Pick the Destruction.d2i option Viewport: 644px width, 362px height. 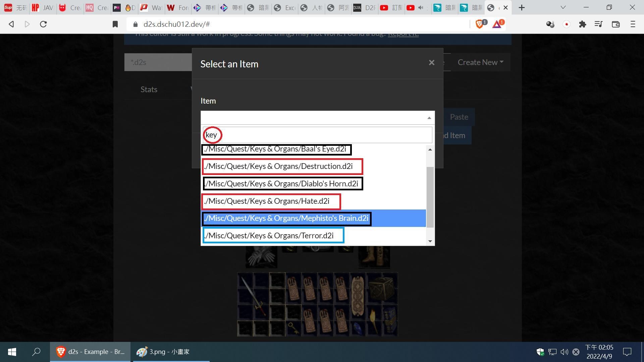coord(278,166)
